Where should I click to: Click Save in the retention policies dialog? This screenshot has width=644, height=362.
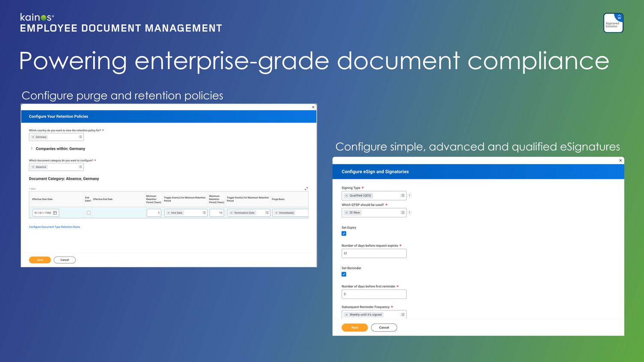click(39, 259)
